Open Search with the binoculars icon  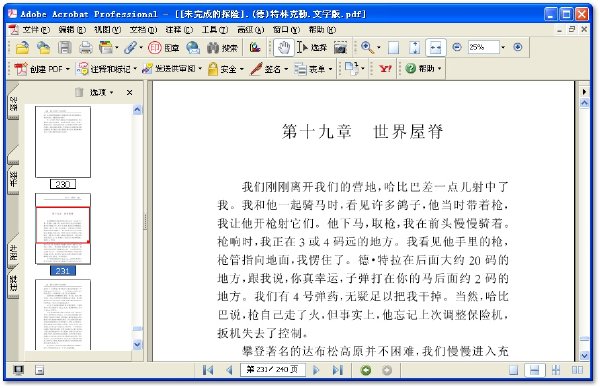tap(222, 47)
